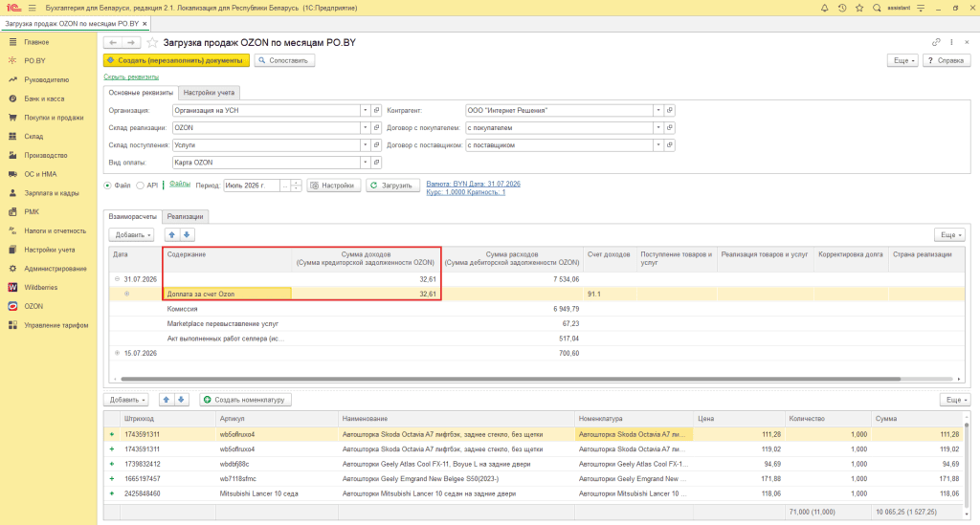Add this form to favorites star

click(152, 42)
